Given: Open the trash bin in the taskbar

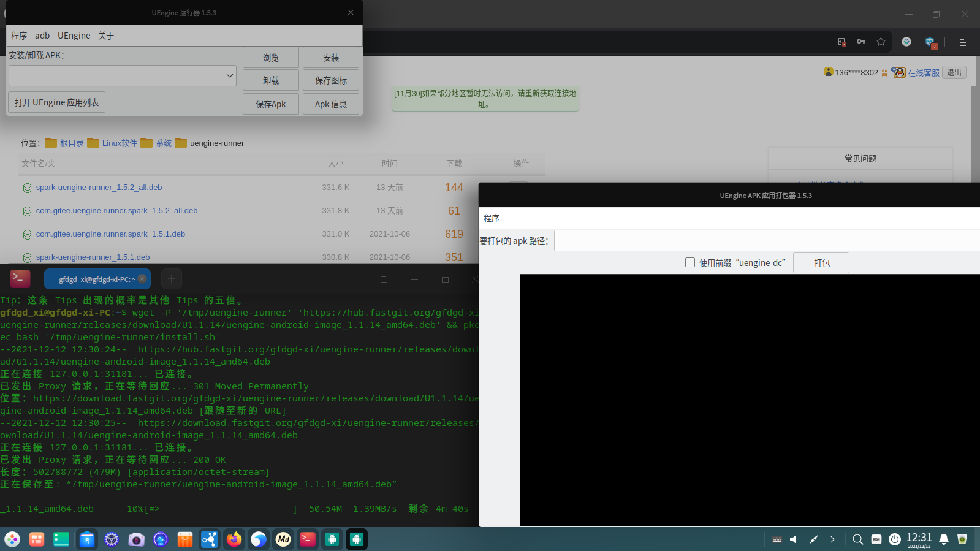Looking at the screenshot, I should [x=962, y=539].
